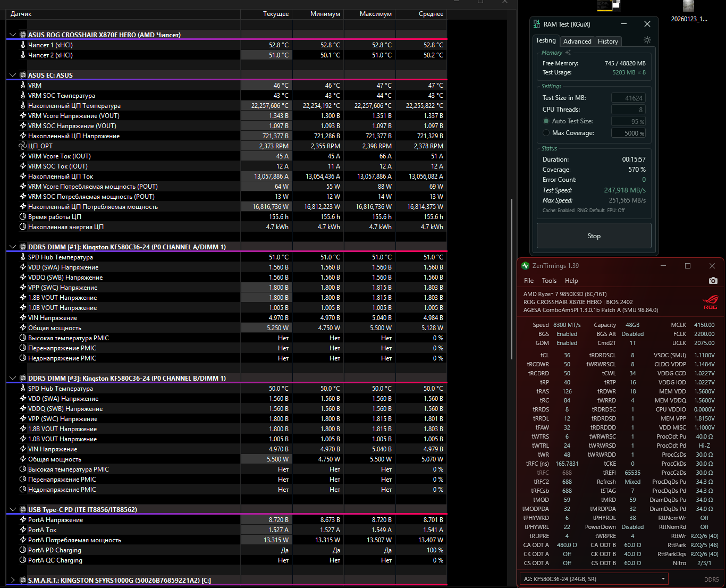This screenshot has width=726, height=588.
Task: Click bolt icon of VRM SOC Ток (IOUT)
Action: [x=23, y=166]
